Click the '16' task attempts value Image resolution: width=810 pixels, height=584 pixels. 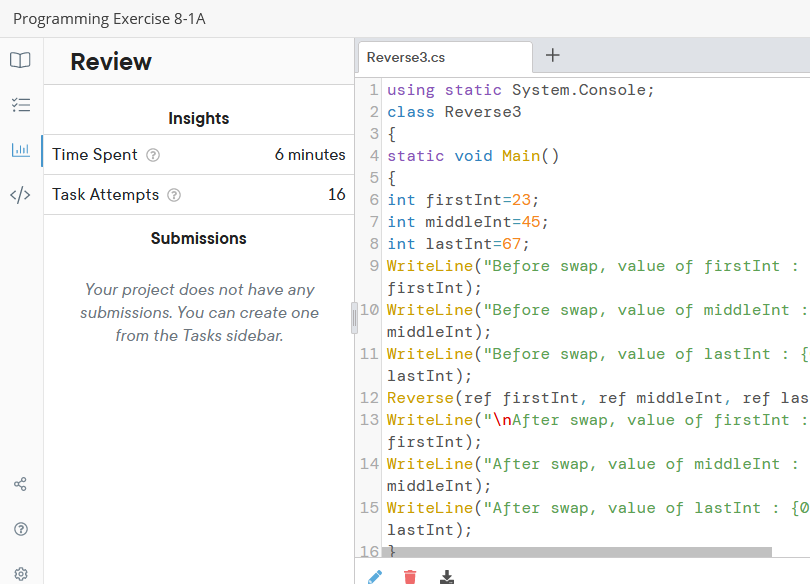(337, 195)
